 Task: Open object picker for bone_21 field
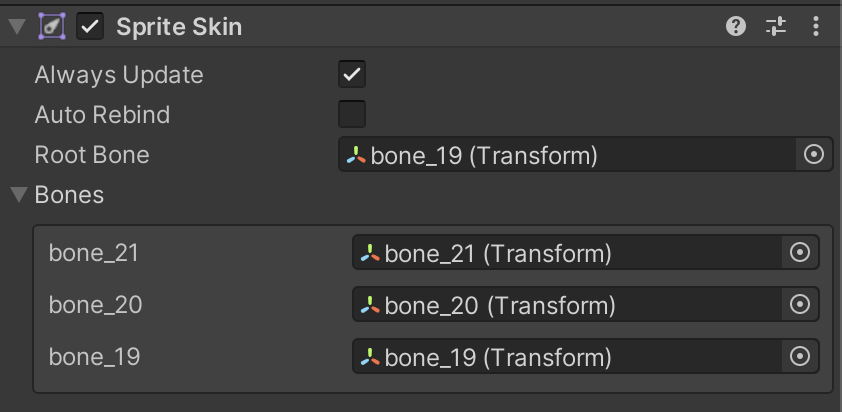pyautogui.click(x=799, y=253)
